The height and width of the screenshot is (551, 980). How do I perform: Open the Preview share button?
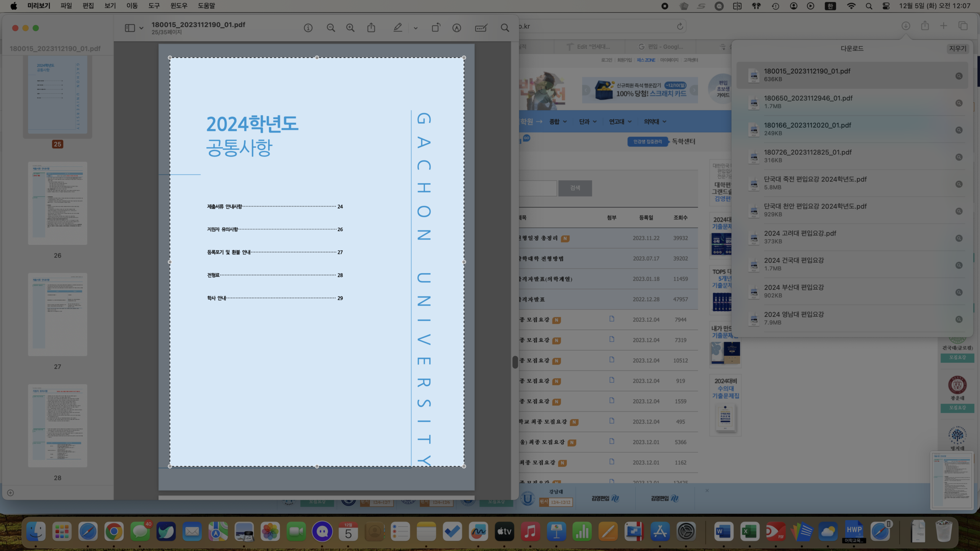371,28
